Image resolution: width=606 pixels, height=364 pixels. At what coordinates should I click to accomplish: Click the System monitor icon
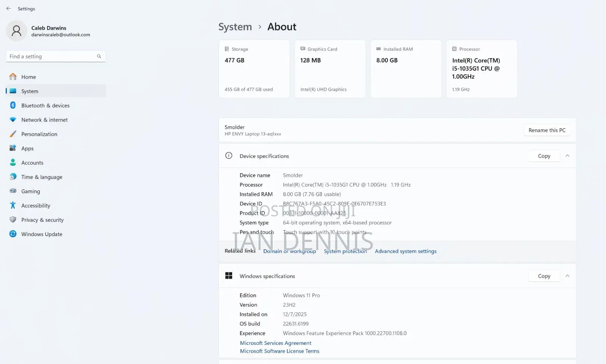tap(13, 91)
